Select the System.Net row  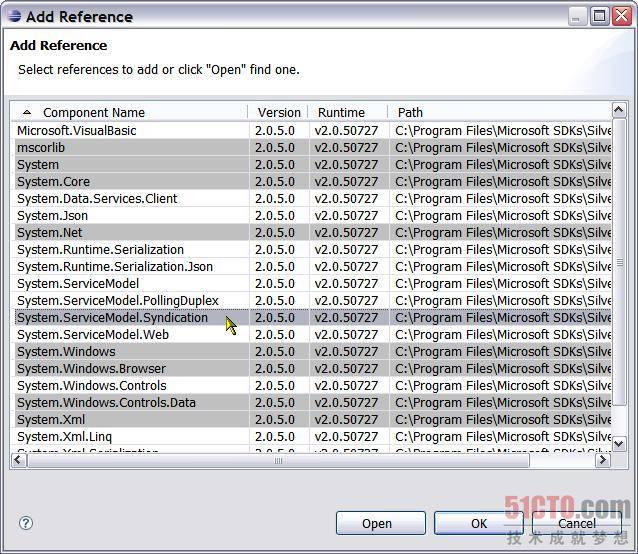pyautogui.click(x=311, y=233)
